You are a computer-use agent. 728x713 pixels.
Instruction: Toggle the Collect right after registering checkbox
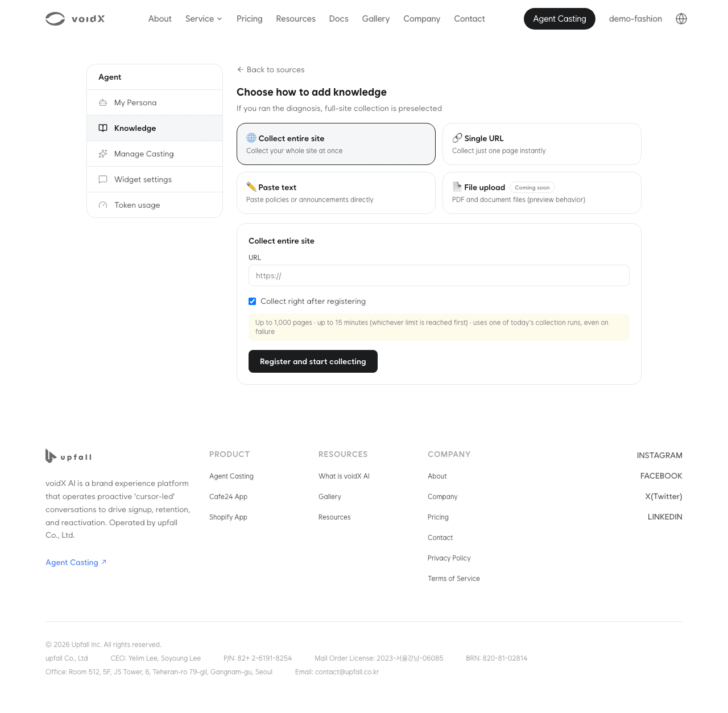(253, 302)
